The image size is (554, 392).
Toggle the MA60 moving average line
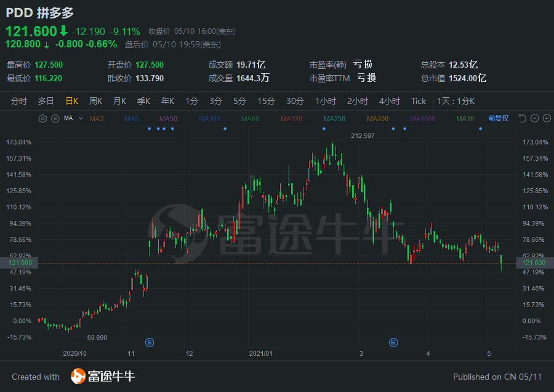[251, 119]
